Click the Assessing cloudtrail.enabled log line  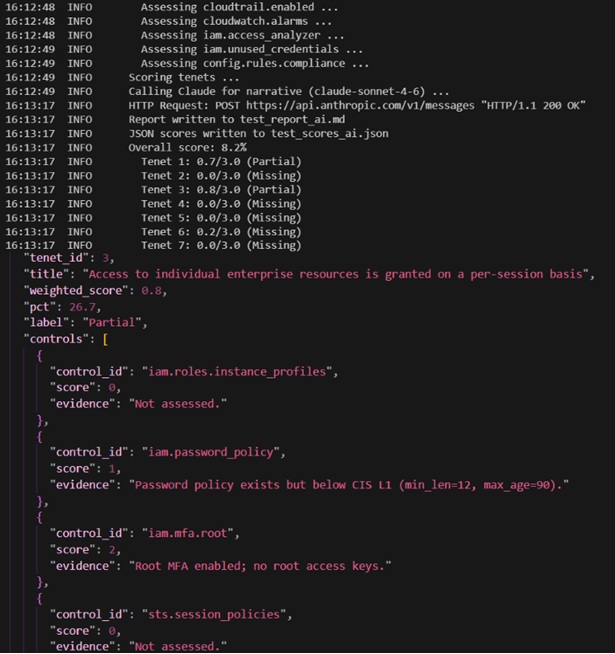[239, 7]
